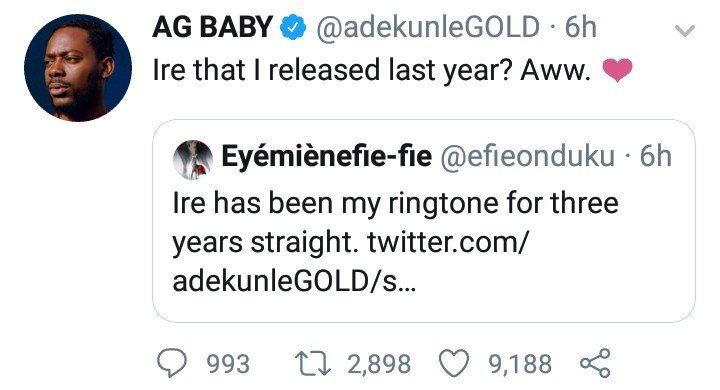View the 2,898 retweets count
The image size is (720, 390).
(x=379, y=364)
